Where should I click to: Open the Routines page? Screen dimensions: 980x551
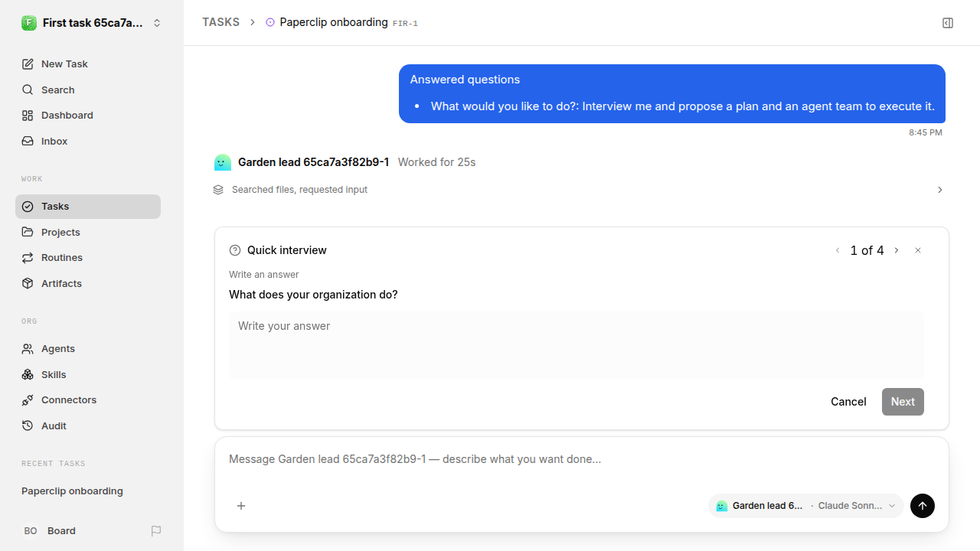(88, 258)
